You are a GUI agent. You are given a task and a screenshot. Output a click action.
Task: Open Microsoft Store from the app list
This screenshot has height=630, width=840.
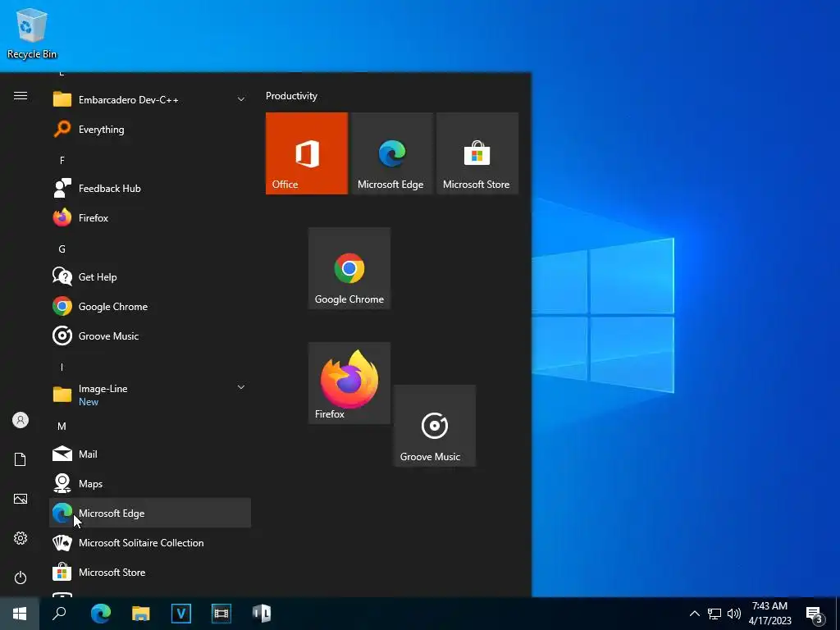[x=150, y=572]
